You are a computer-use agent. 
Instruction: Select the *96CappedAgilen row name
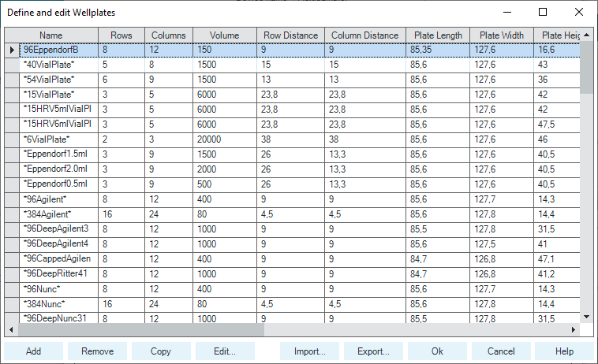[x=58, y=259]
